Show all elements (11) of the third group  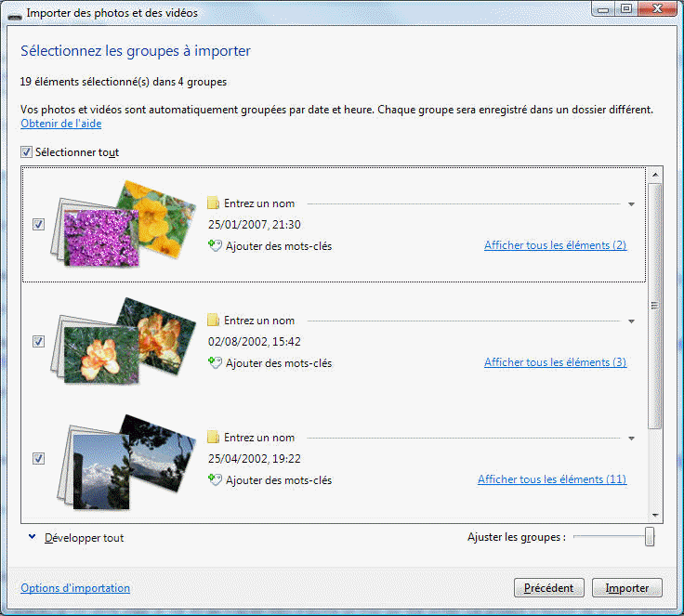pos(552,479)
